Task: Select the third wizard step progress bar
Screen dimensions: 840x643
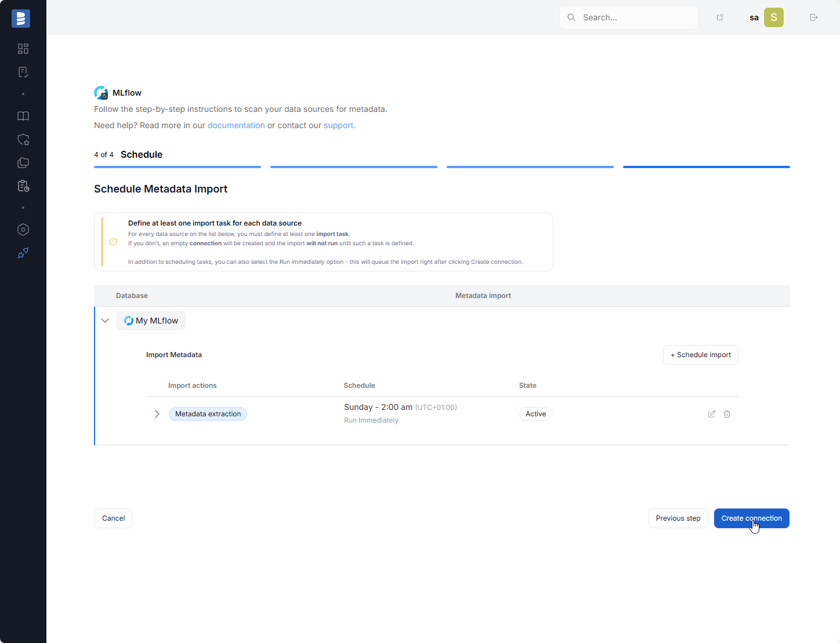Action: click(530, 167)
